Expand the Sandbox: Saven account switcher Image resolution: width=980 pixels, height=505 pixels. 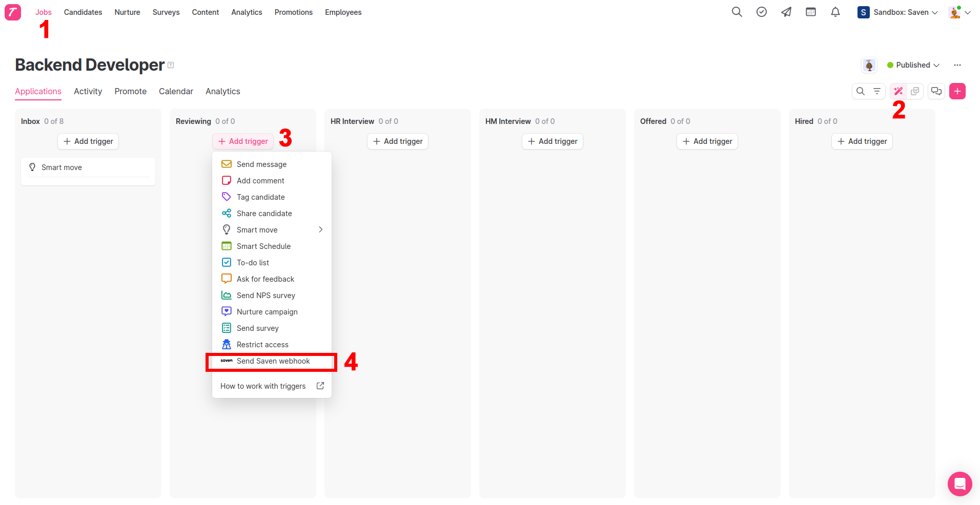click(898, 12)
